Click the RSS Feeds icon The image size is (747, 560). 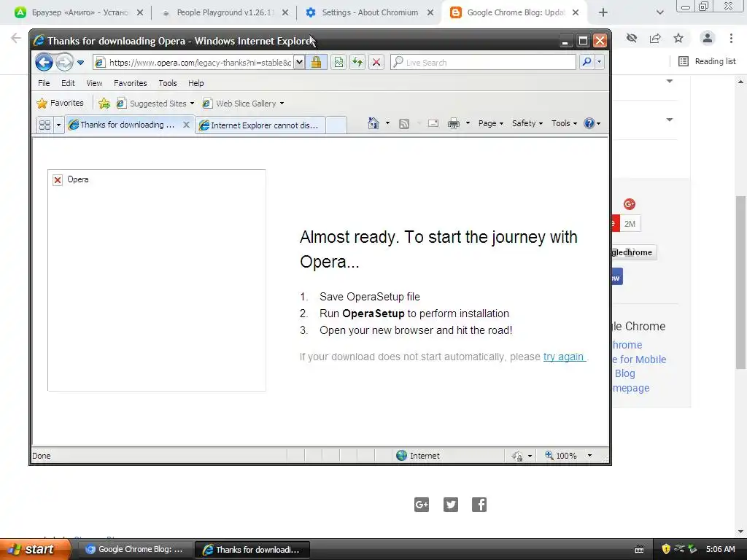tap(404, 124)
